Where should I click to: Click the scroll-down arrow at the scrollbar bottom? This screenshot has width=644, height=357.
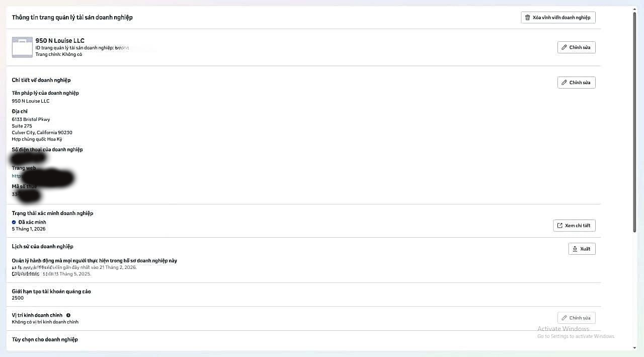click(x=634, y=347)
